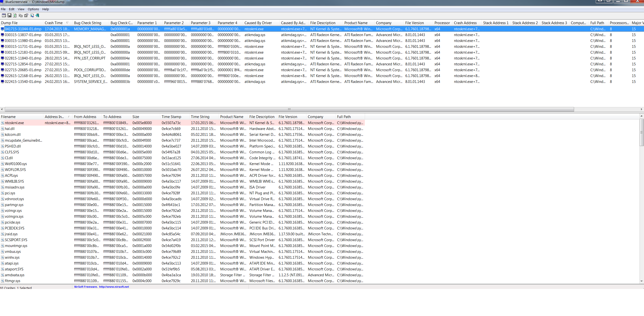
Task: Click the Copy Selected Items icon
Action: point(20,16)
